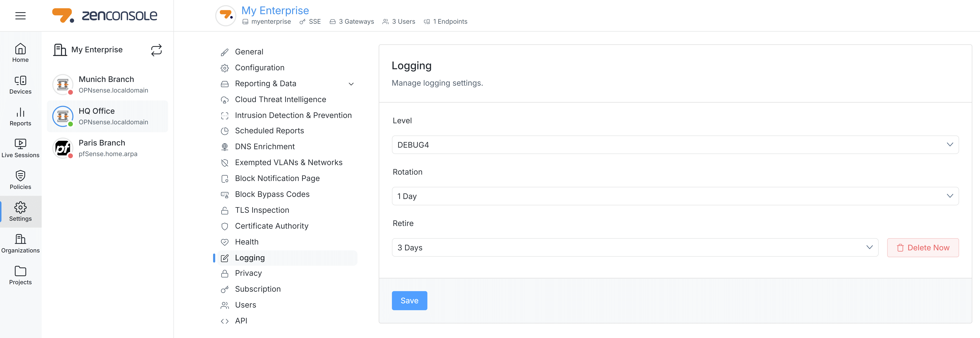Viewport: 980px width, 338px height.
Task: Open the Reports section
Action: coord(21,117)
